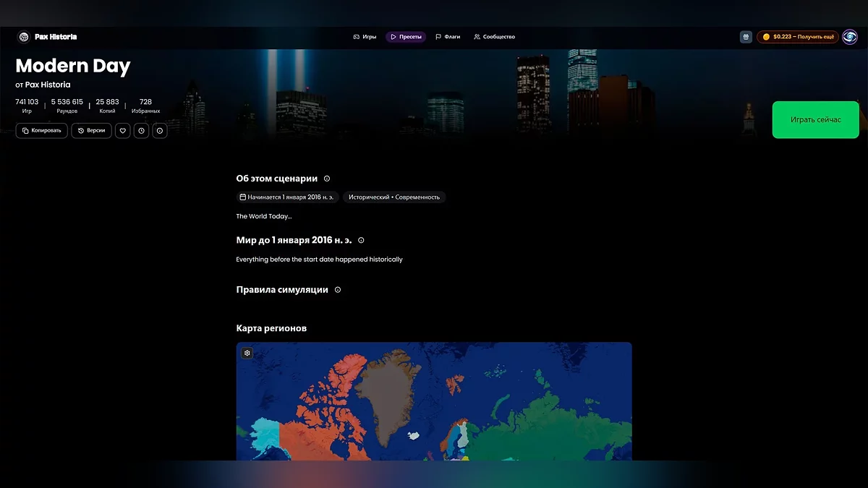The width and height of the screenshot is (868, 488).
Task: Click the Modern Day title
Action: coord(73,67)
